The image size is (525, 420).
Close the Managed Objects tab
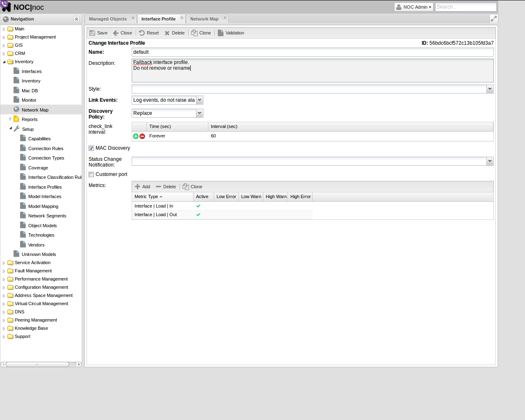[133, 18]
